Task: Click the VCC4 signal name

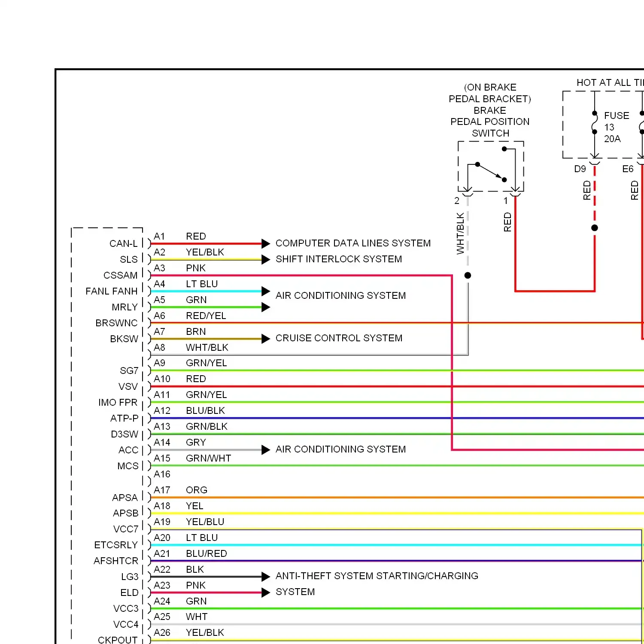Action: [x=126, y=625]
